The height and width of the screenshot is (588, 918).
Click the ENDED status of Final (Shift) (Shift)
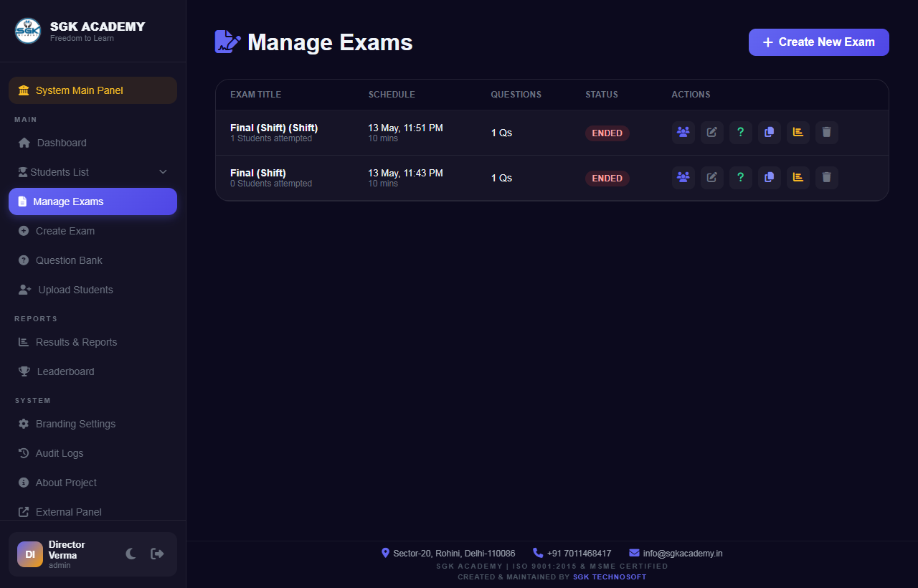607,133
